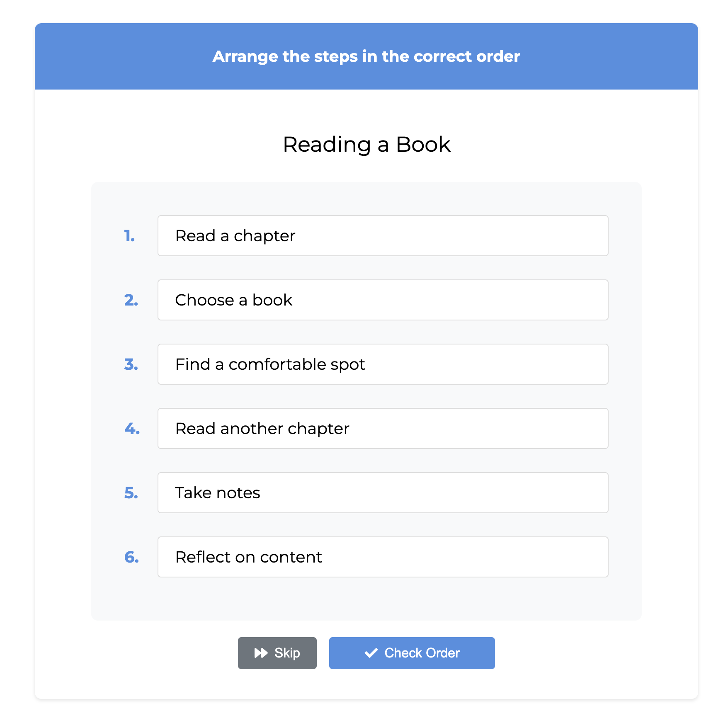
Task: Select the 'Read another chapter' step
Action: (x=382, y=428)
